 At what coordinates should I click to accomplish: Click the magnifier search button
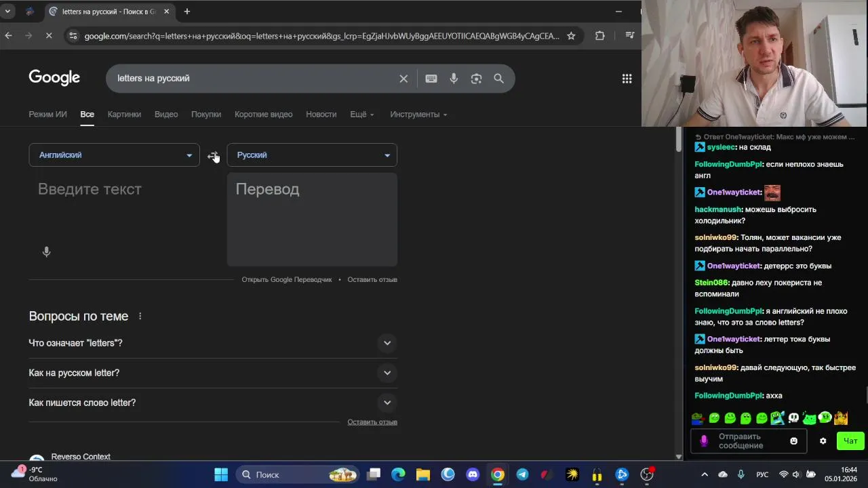498,79
